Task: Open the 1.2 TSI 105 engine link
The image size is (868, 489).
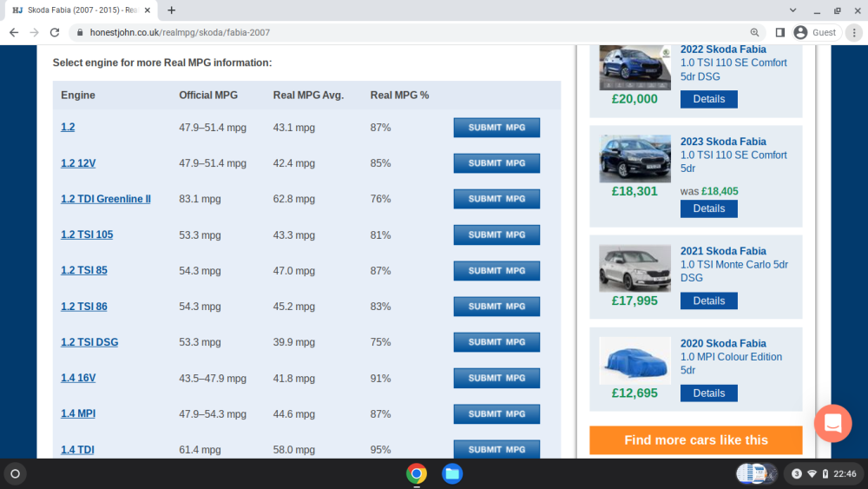Action: click(87, 235)
